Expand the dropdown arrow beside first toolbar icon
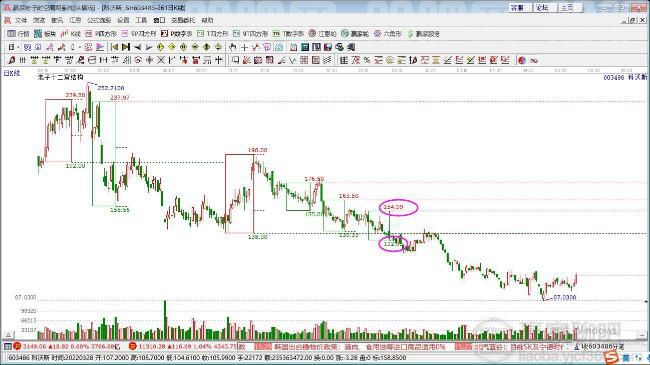650x365 pixels. [18, 47]
